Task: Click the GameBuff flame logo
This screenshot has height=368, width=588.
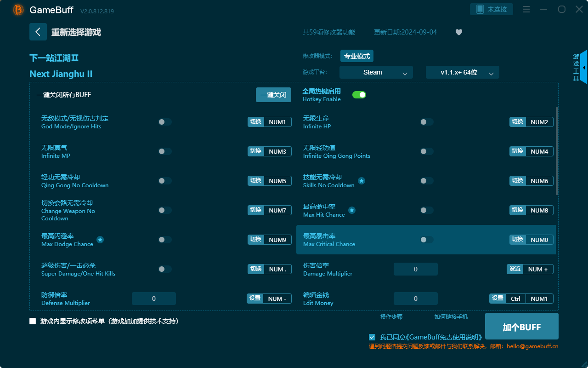Action: (17, 10)
